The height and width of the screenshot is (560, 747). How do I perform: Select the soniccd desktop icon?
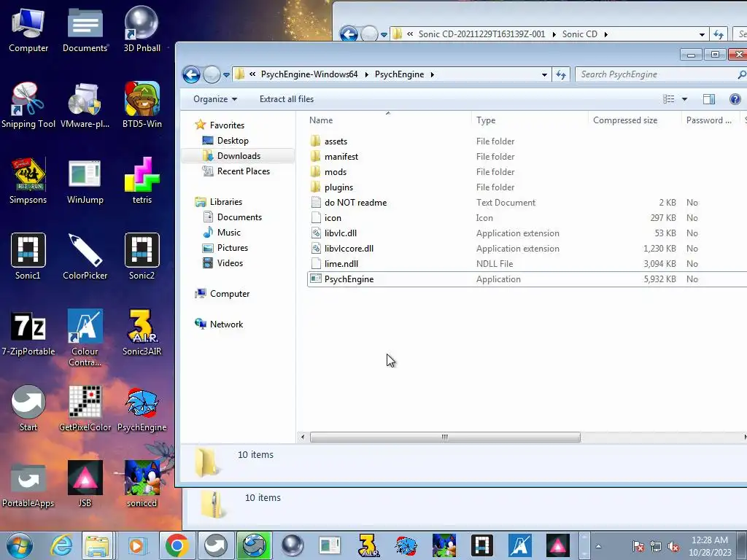[142, 484]
